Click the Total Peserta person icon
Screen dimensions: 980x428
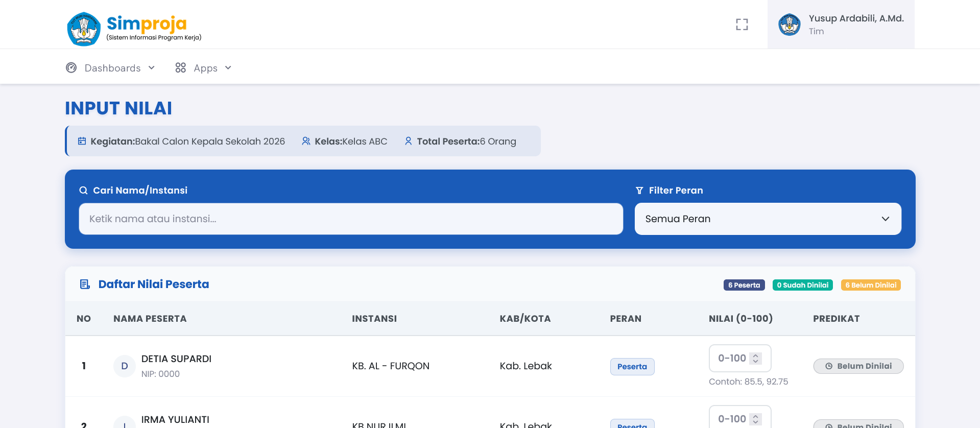tap(409, 141)
